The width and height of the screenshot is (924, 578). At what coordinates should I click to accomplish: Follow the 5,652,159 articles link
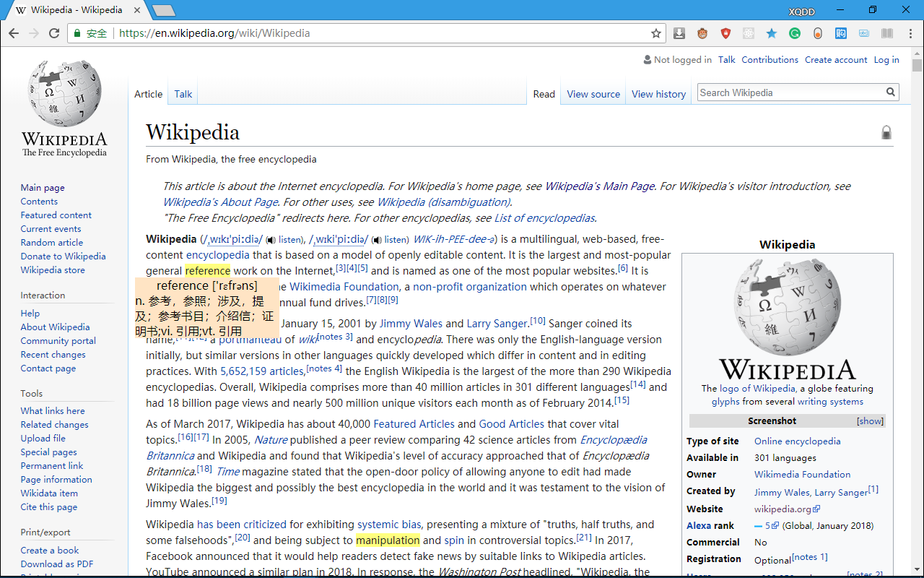coord(261,371)
